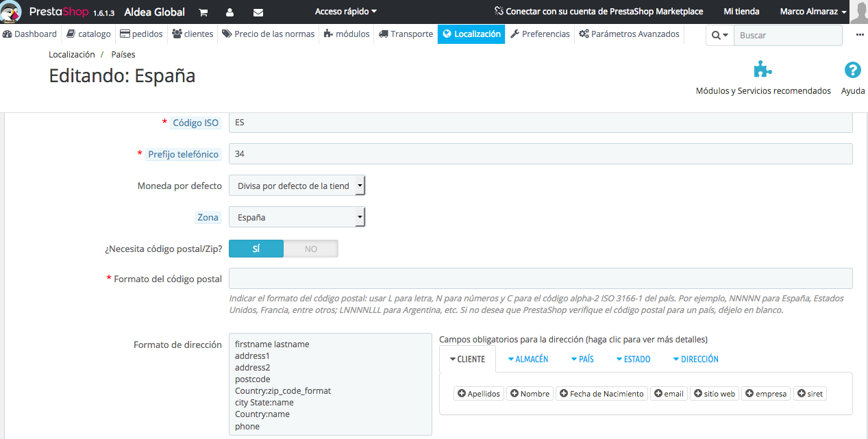Open Moneda por defecto dropdown
The height and width of the screenshot is (439, 868).
pyautogui.click(x=297, y=186)
